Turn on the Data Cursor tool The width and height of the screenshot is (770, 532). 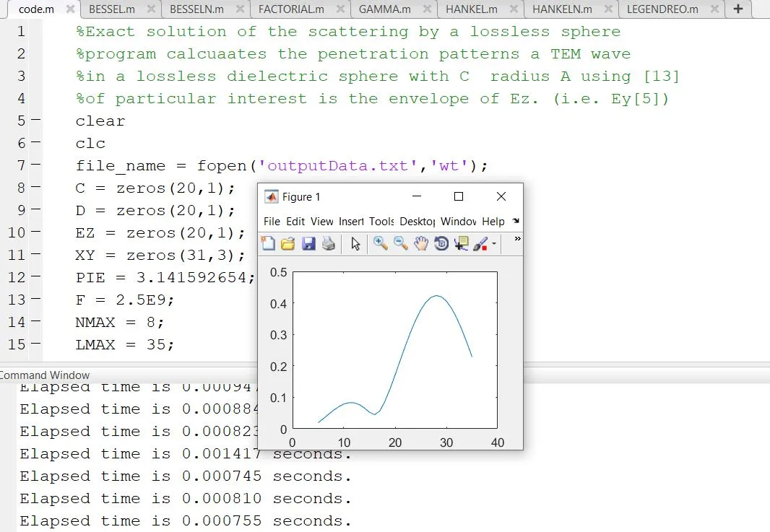pyautogui.click(x=461, y=244)
